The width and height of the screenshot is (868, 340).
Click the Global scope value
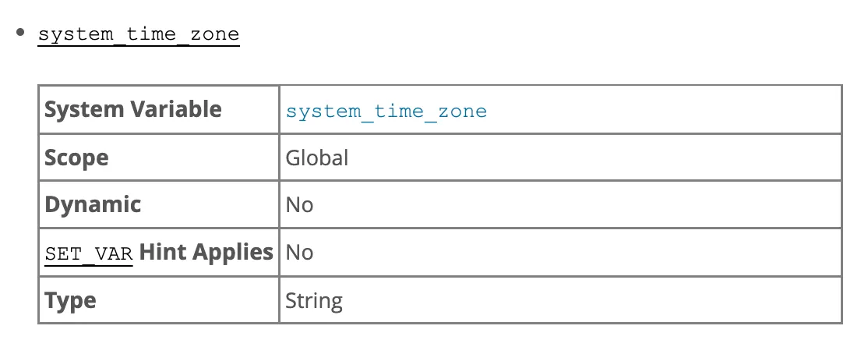[x=316, y=158]
